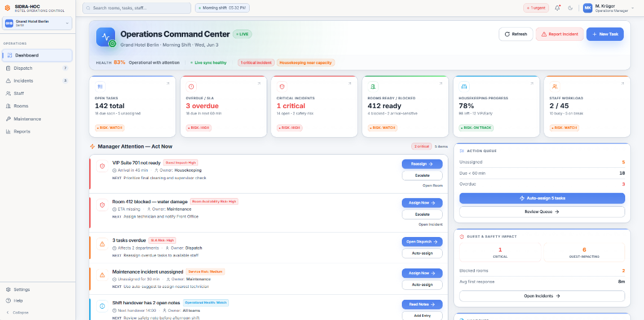
Task: Click Report Incident button
Action: pos(559,34)
